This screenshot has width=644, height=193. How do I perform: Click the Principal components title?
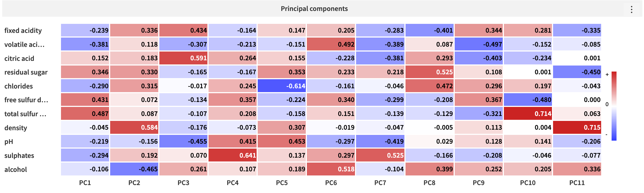click(314, 8)
